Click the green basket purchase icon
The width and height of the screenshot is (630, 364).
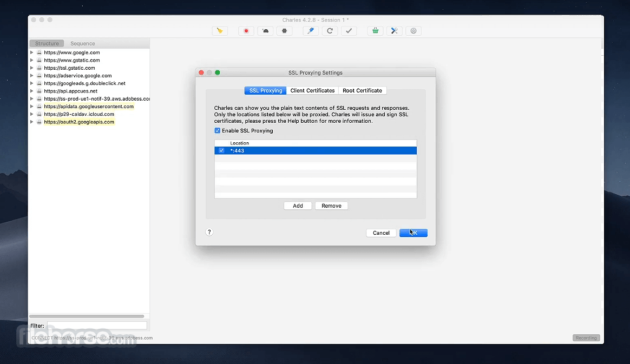coord(375,31)
